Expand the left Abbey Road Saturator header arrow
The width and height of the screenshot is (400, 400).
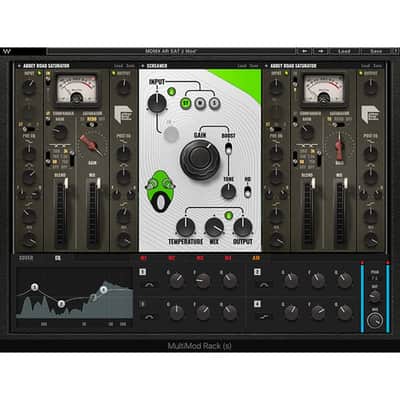pyautogui.click(x=19, y=66)
